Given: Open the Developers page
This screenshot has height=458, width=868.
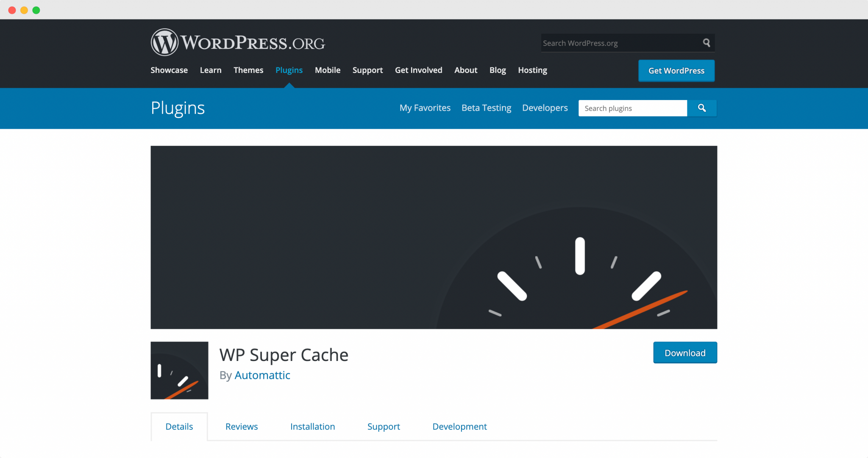Looking at the screenshot, I should pyautogui.click(x=545, y=108).
